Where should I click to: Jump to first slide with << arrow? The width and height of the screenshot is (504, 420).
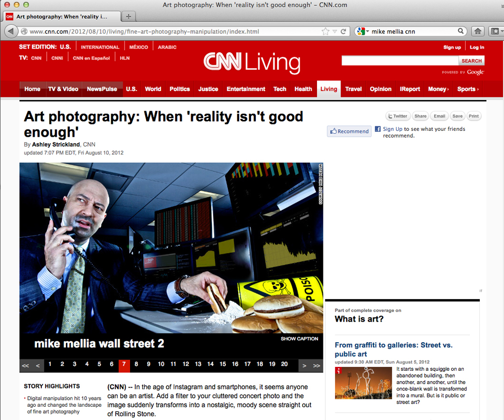coord(26,365)
